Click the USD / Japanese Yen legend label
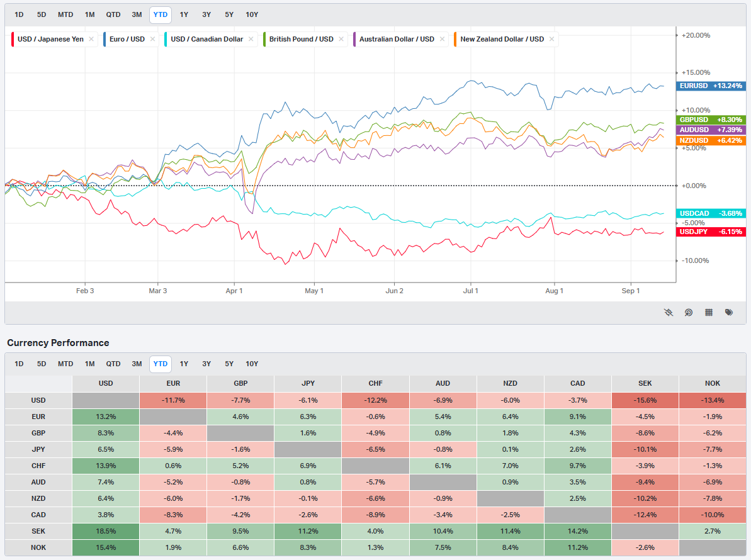Viewport: 751px width, 560px height. point(50,39)
